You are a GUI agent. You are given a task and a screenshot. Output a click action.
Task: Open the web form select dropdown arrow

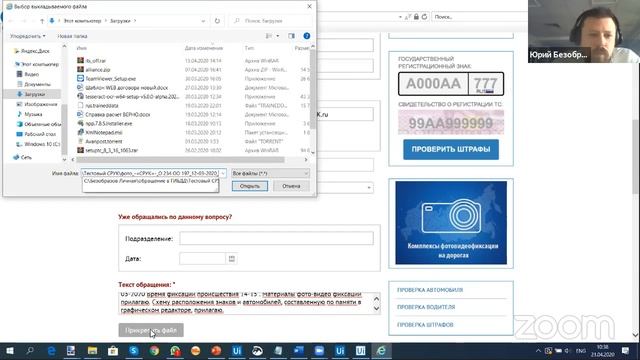(369, 188)
